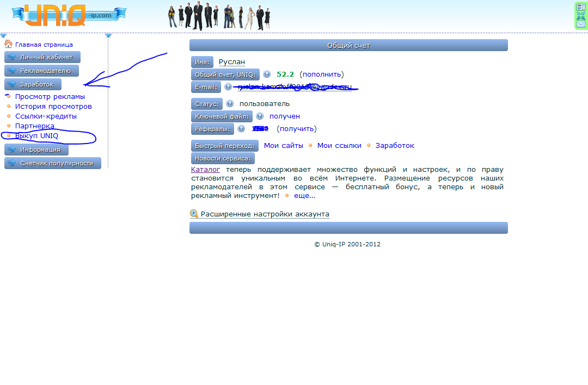588x385 pixels.
Task: Click the © Uniq-IP 2001-2012 footer text
Action: pyautogui.click(x=347, y=244)
